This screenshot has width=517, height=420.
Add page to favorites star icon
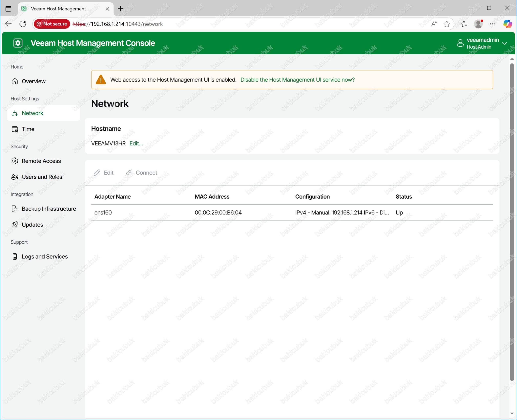[447, 24]
